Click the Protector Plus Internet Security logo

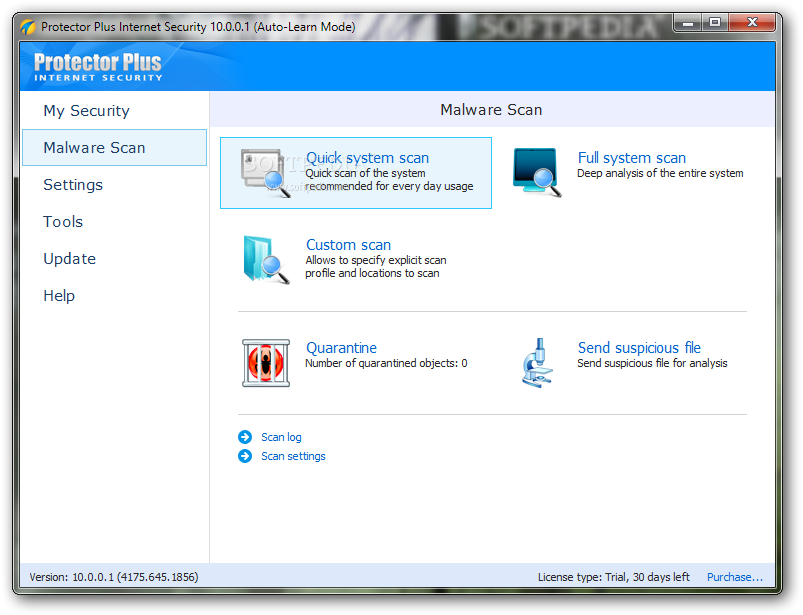[x=98, y=67]
